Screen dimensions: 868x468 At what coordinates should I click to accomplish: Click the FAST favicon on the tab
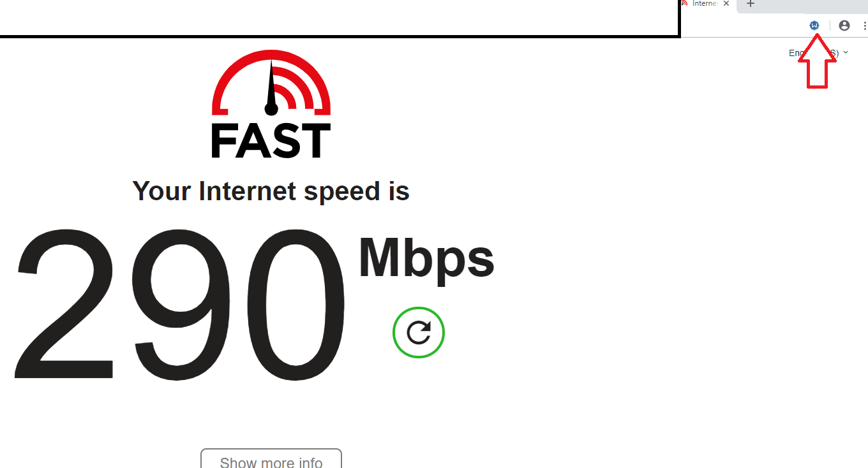(x=684, y=3)
